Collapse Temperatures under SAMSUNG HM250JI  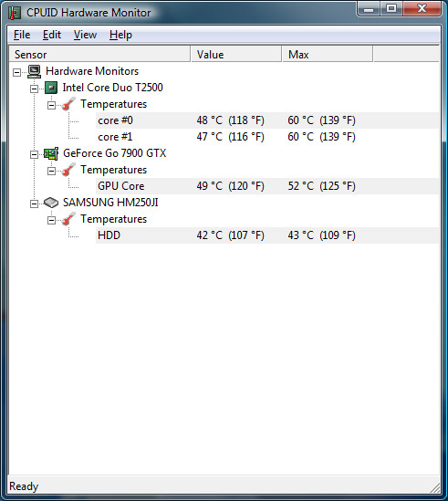point(51,220)
